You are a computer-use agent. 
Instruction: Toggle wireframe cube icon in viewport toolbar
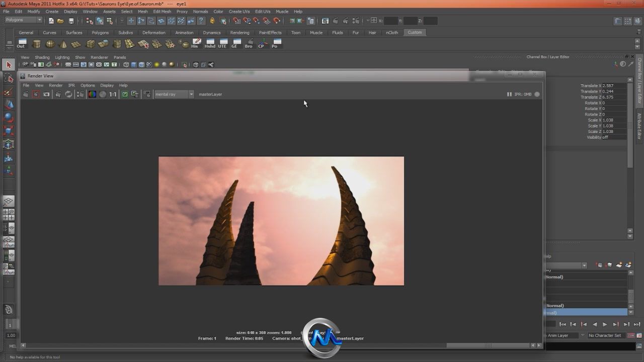126,64
